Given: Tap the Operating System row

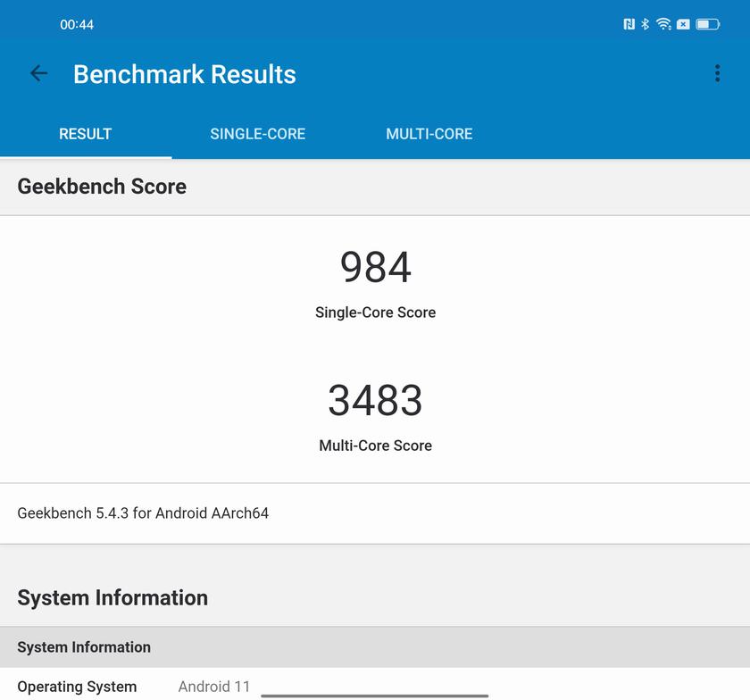Looking at the screenshot, I should pyautogui.click(x=134, y=687).
